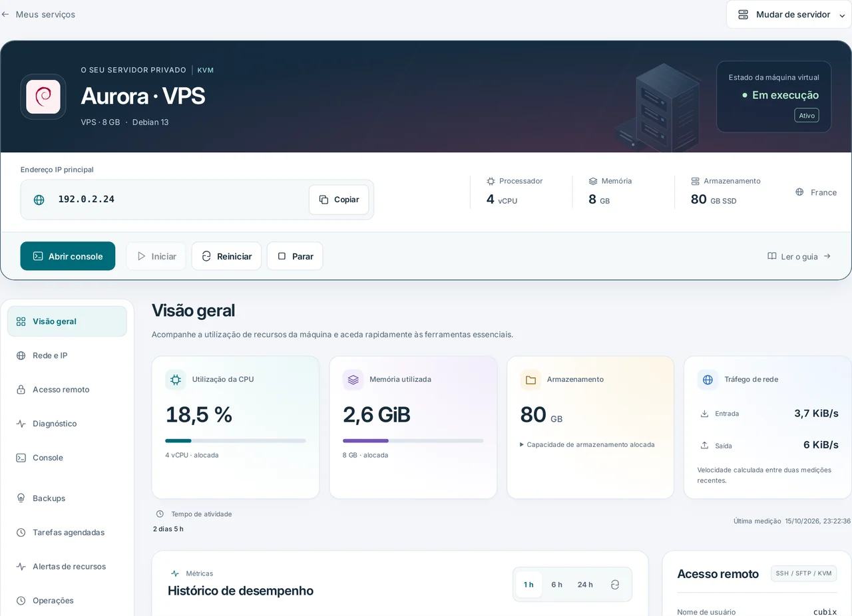Open Acesso remoto in the sidebar
The image size is (852, 616).
[x=67, y=390]
